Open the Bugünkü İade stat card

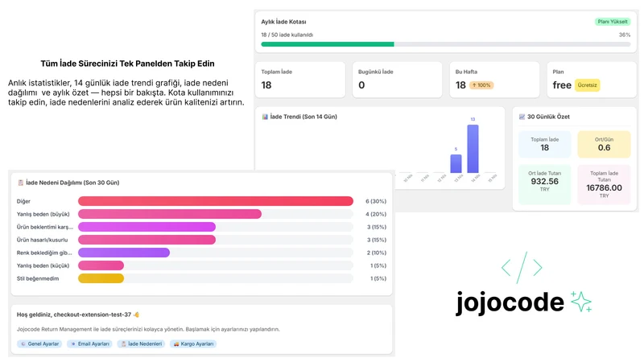(397, 80)
